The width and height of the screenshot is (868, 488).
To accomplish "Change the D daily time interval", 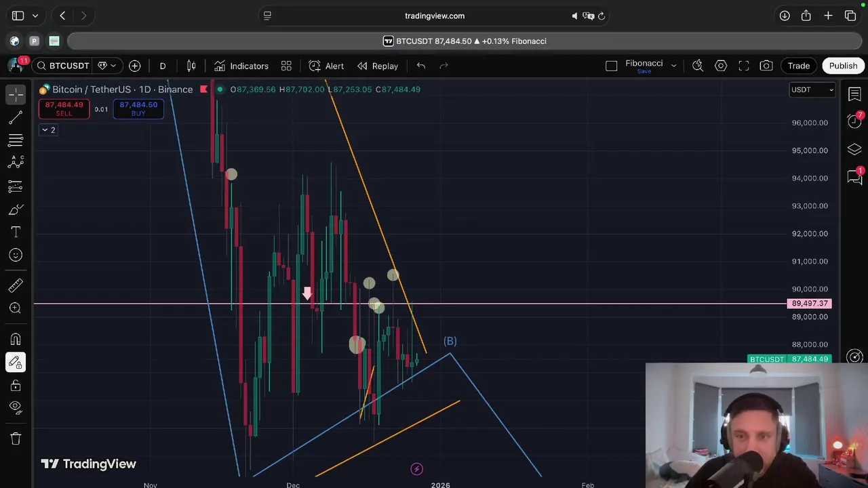I will coord(163,66).
